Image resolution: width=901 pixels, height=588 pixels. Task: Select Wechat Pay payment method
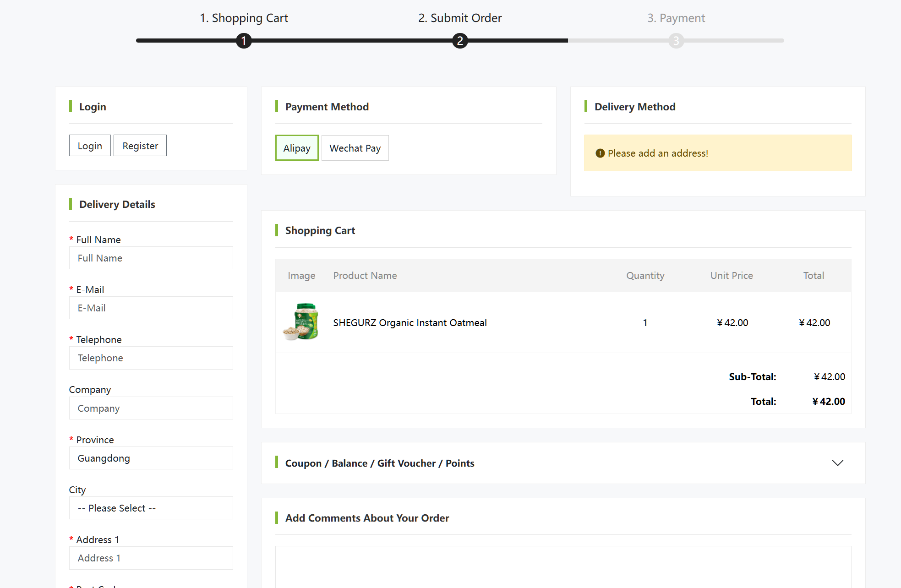click(355, 148)
